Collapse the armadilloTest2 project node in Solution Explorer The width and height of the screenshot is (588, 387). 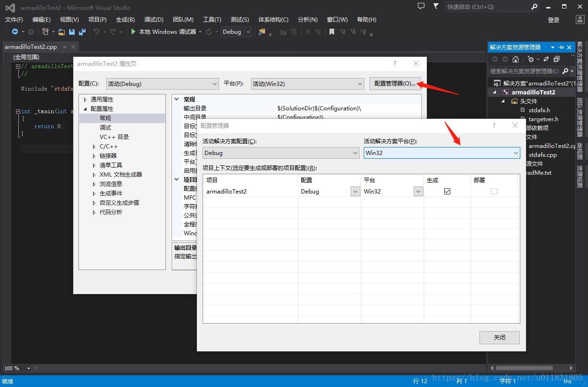click(x=494, y=92)
